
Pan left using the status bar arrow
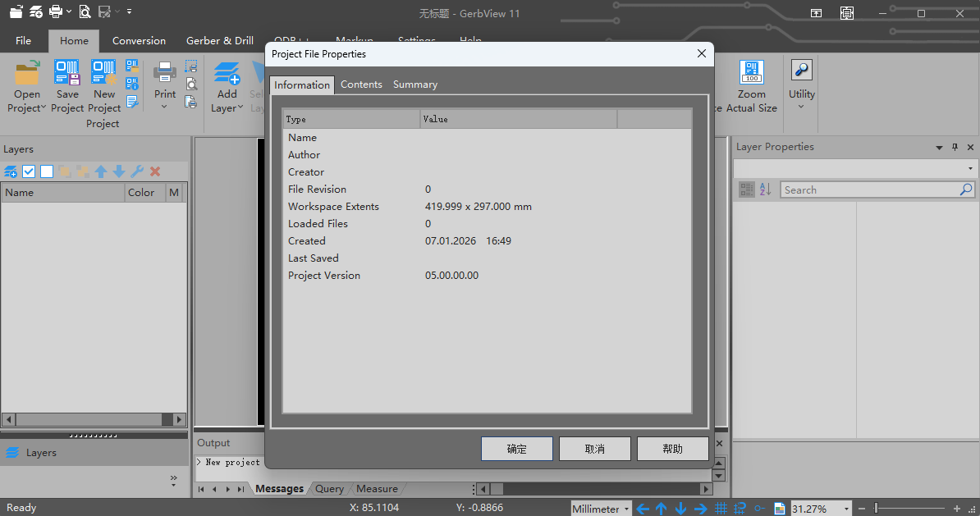point(643,509)
